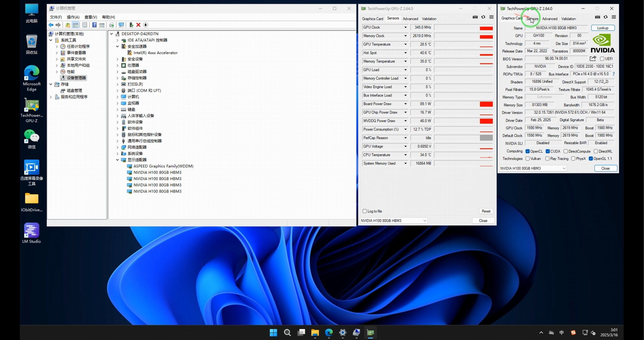Toggle the Show/Hide Action Pane toolbar icon

tap(102, 25)
